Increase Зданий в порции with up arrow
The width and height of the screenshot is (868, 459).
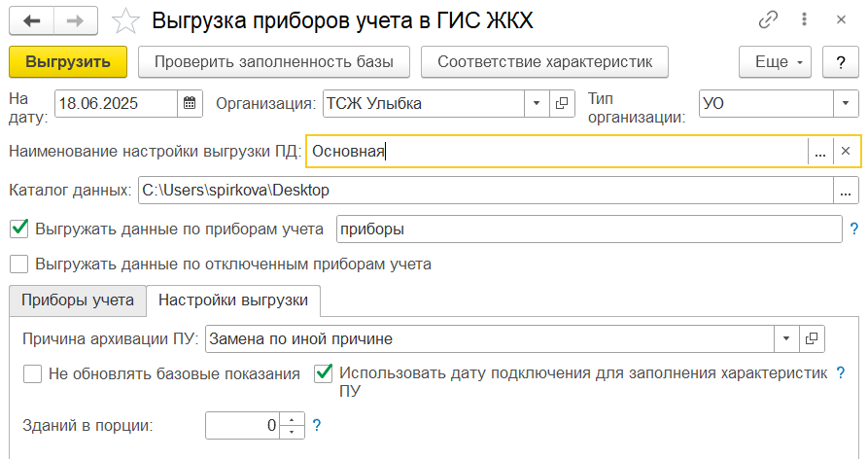[292, 420]
